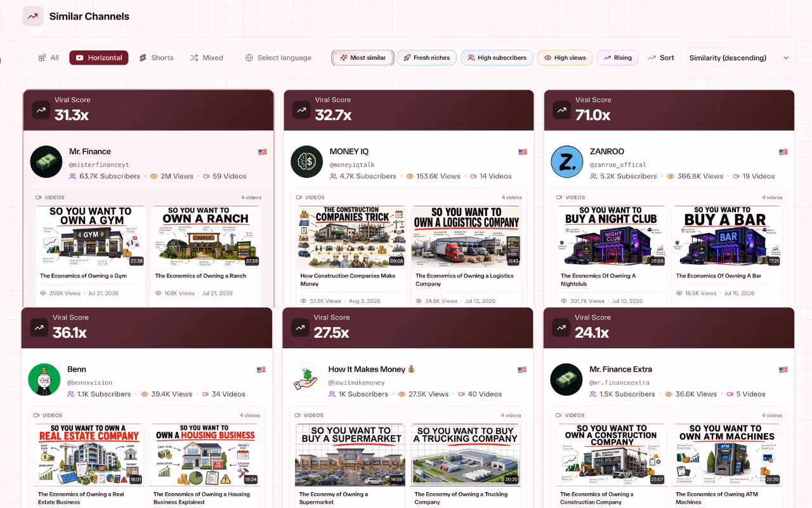
Task: Click the viral score icon beside 31.3x
Action: 41,110
